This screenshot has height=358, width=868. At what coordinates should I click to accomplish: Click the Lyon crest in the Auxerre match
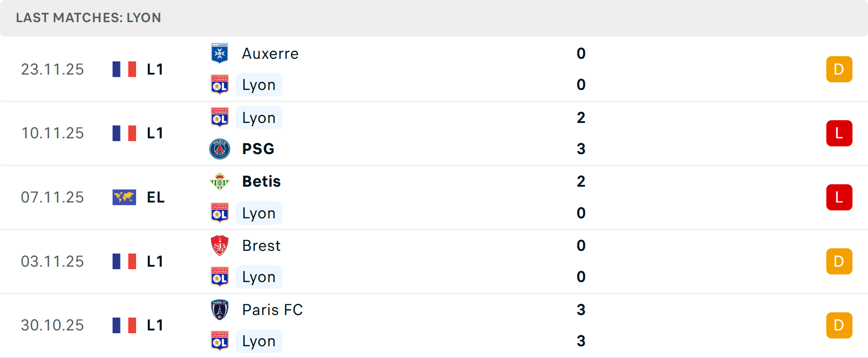(x=220, y=85)
